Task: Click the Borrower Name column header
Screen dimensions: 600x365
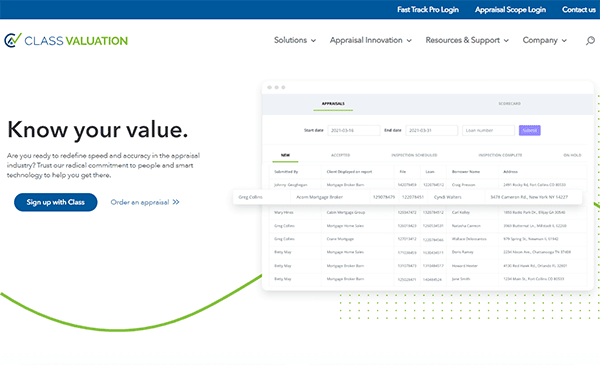Action: (x=466, y=172)
